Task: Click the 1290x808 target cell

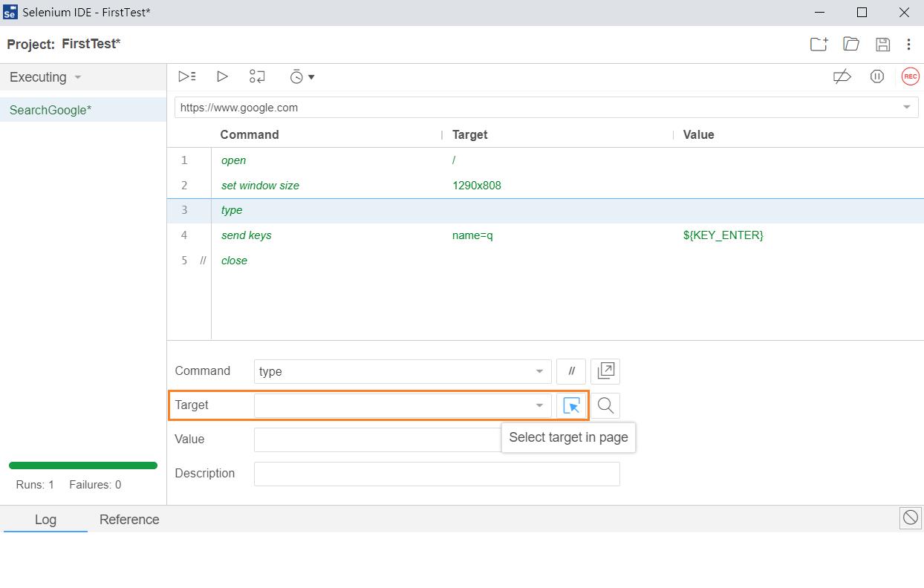Action: click(477, 186)
